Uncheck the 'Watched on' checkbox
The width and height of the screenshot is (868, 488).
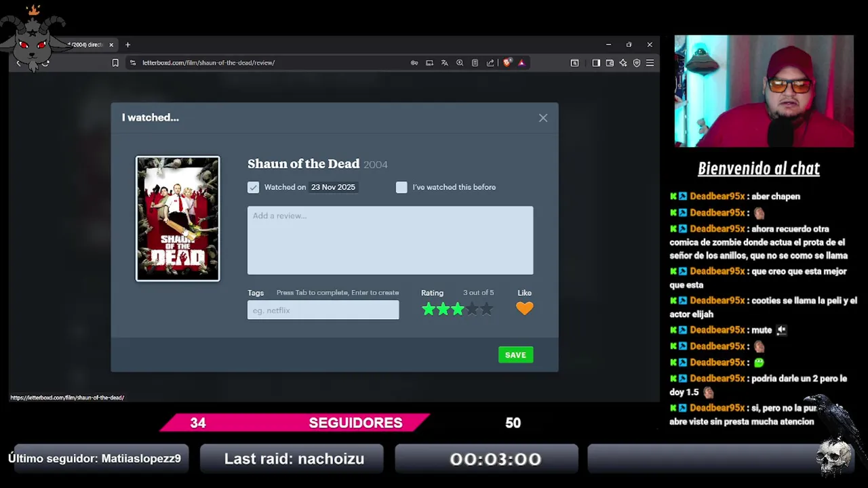pos(253,188)
